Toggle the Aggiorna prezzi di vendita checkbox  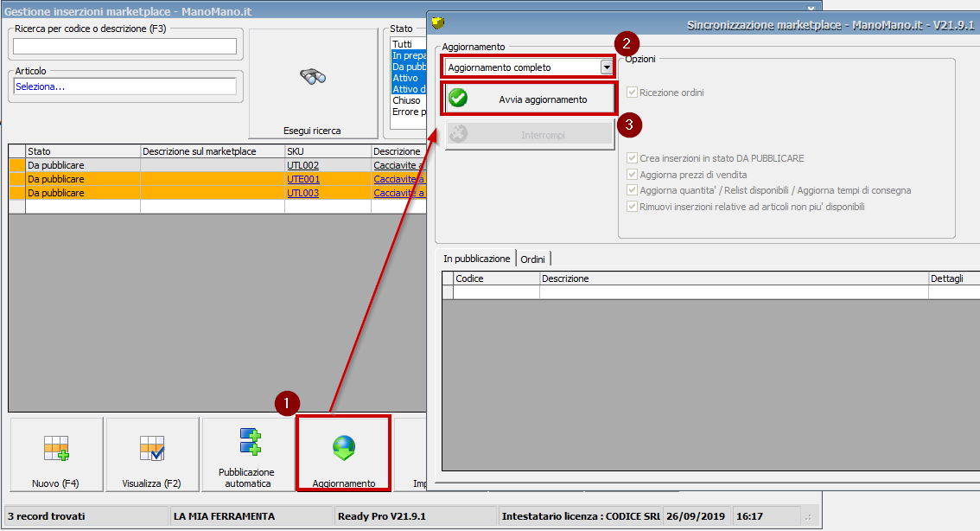[633, 175]
